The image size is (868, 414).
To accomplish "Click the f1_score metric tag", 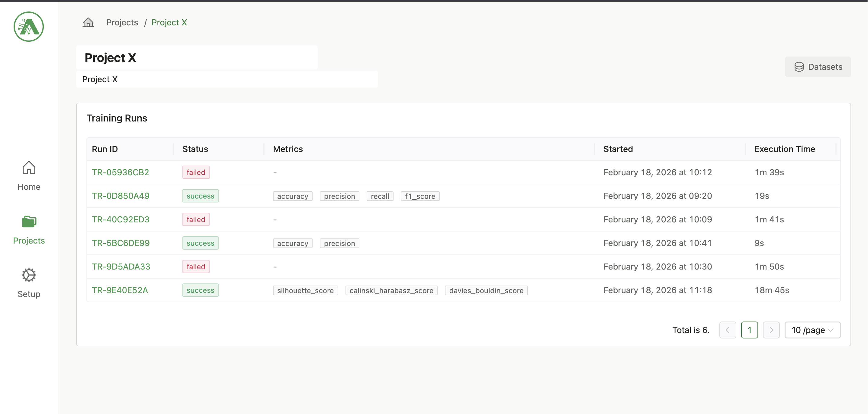I will click(x=420, y=196).
